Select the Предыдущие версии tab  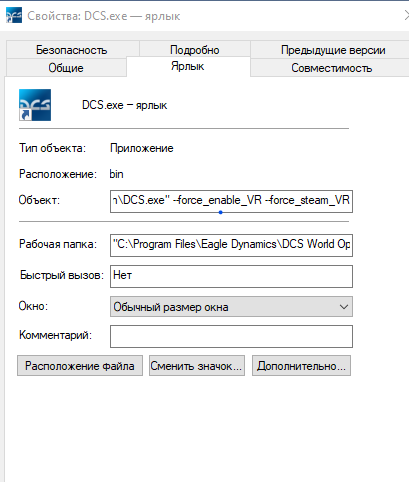[x=333, y=50]
